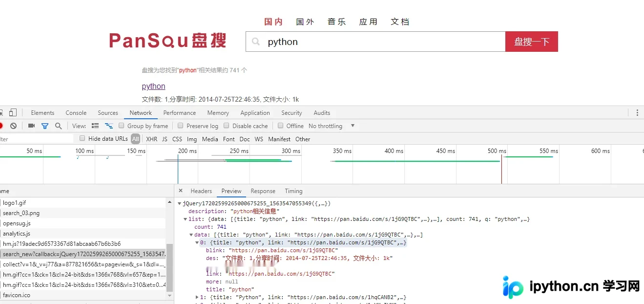Screen dimensions: 644x304
Task: Toggle Group by frame checkbox
Action: [122, 126]
